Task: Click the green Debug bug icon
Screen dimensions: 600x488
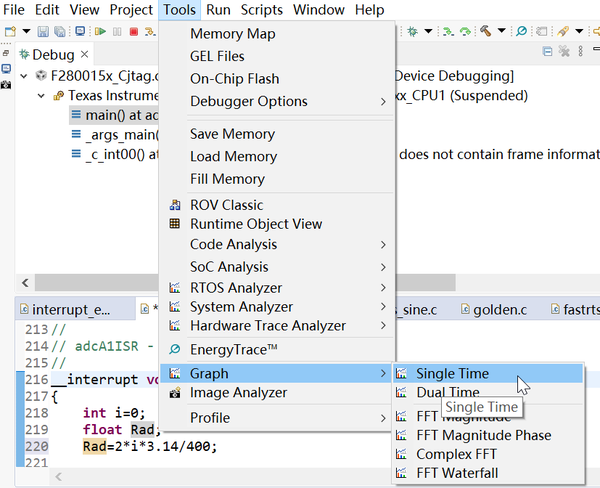Action: (x=412, y=32)
